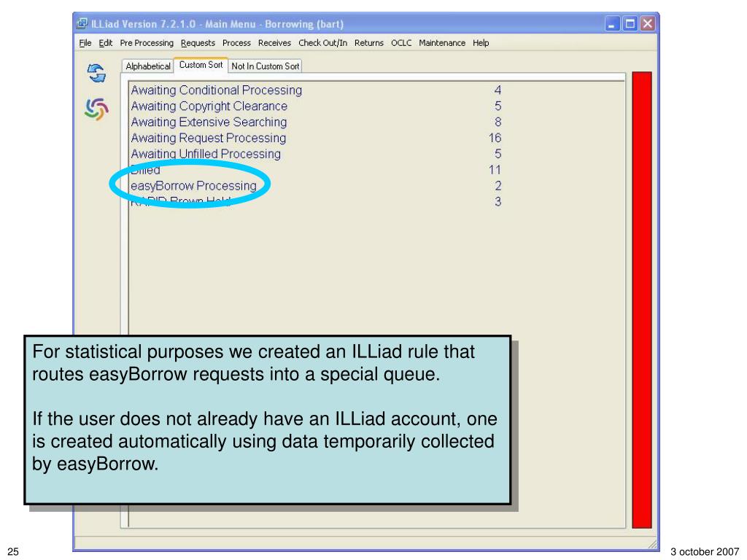747x560 pixels.
Task: Open the File menu
Action: 85,43
